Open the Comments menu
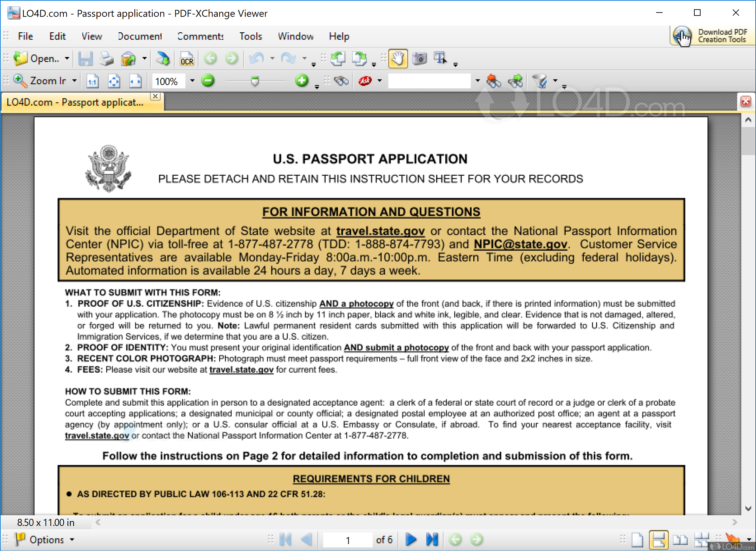Viewport: 756px width, 551px height. click(200, 36)
